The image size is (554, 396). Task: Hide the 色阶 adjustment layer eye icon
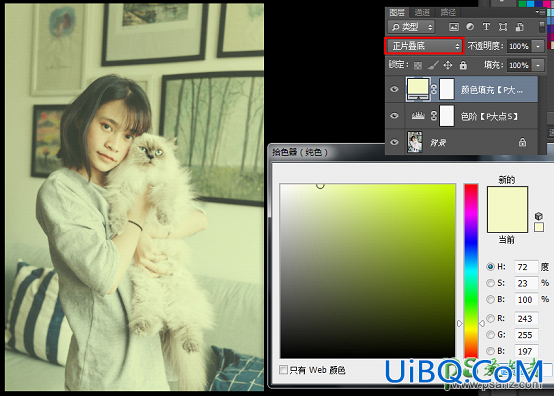(394, 116)
